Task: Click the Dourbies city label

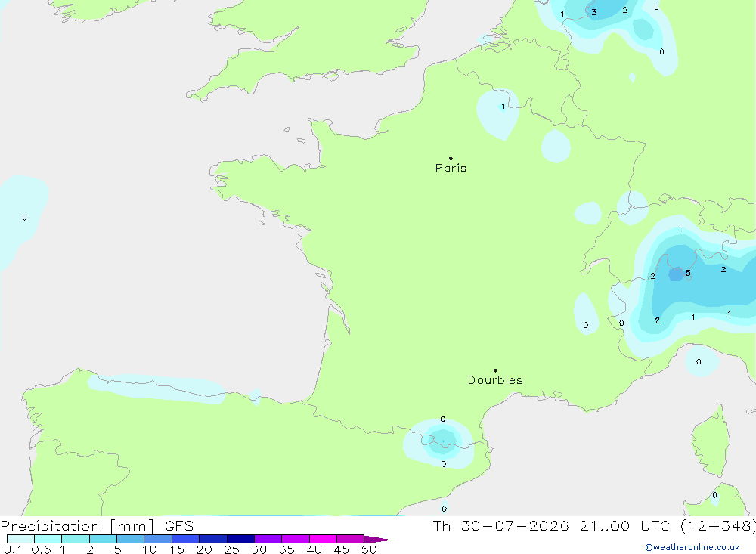Action: click(x=495, y=380)
